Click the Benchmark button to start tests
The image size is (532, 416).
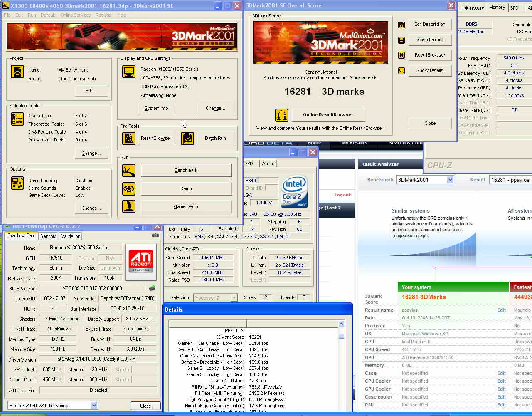coord(186,170)
